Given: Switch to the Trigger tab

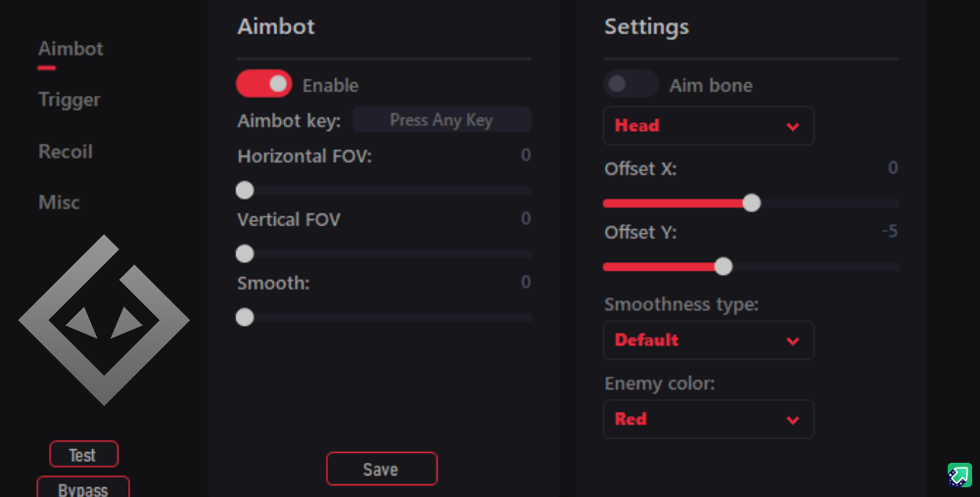Looking at the screenshot, I should pyautogui.click(x=69, y=100).
